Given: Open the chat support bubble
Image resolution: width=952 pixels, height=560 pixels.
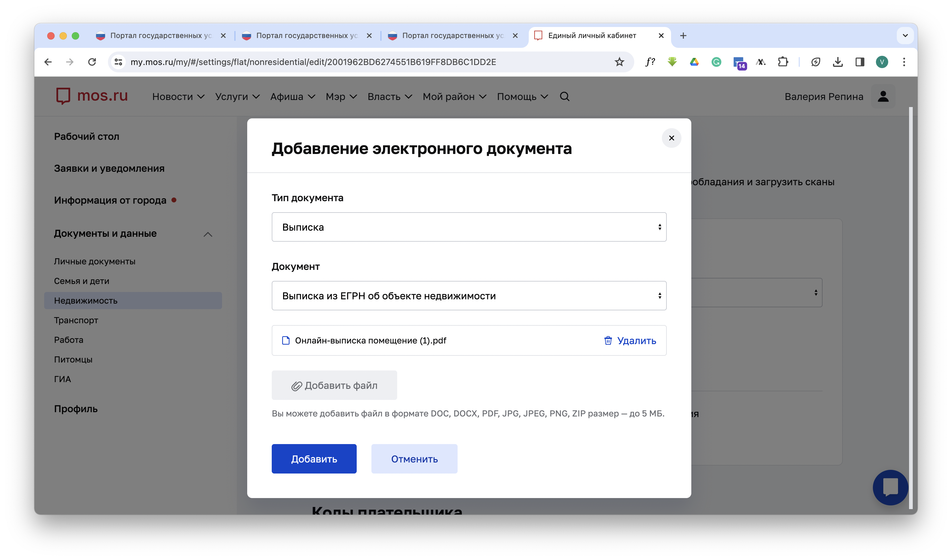Looking at the screenshot, I should click(x=890, y=487).
